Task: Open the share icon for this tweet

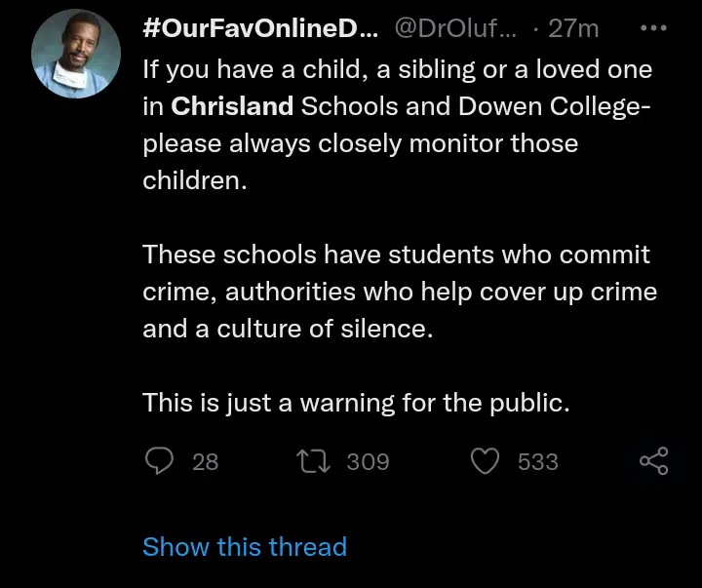Action: point(653,460)
